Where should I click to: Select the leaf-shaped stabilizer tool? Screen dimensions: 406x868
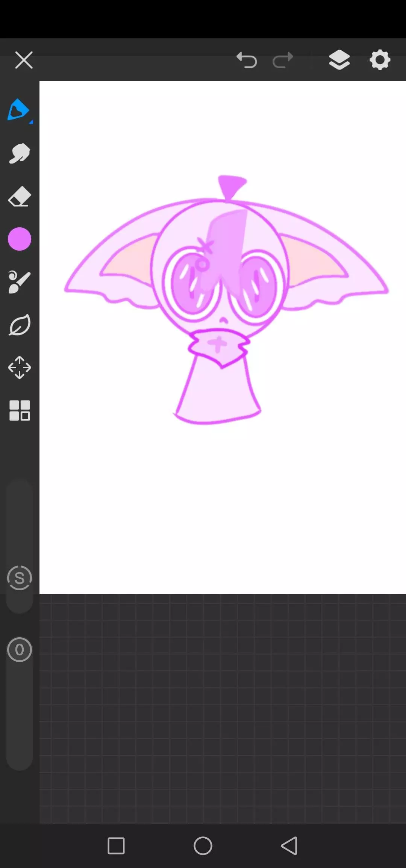(x=20, y=325)
